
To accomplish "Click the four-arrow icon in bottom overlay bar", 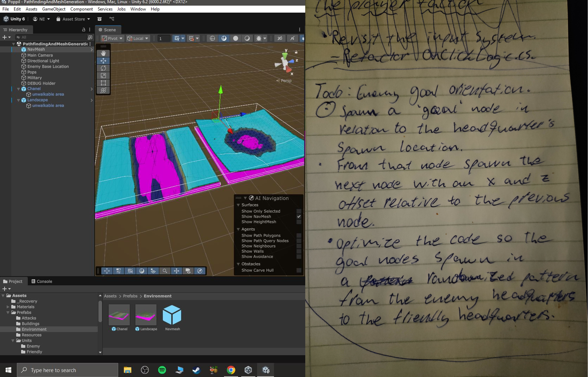I will point(107,271).
